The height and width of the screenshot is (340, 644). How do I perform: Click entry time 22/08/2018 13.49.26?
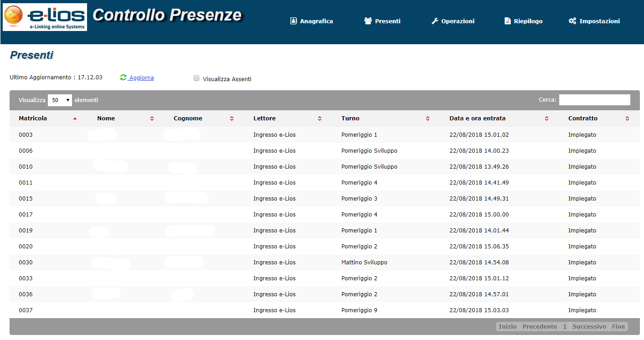pos(479,167)
